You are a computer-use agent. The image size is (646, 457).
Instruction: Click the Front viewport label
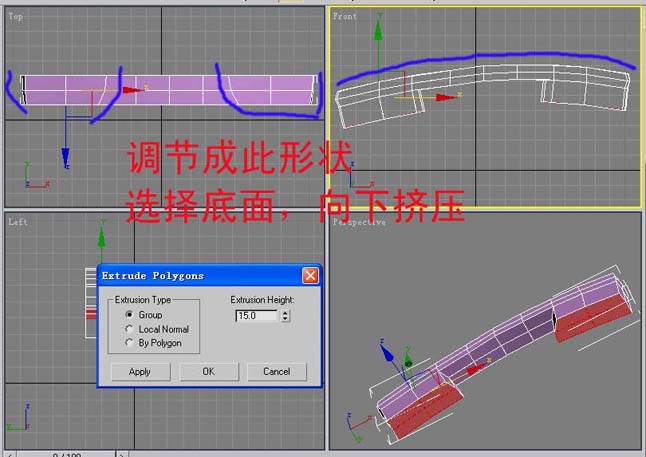point(344,16)
